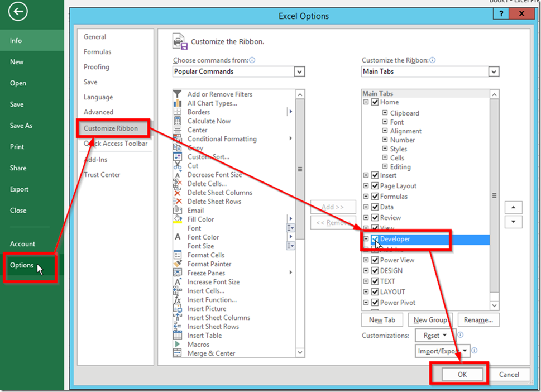The image size is (541, 392).
Task: Collapse the Home tab tree node
Action: tap(366, 102)
